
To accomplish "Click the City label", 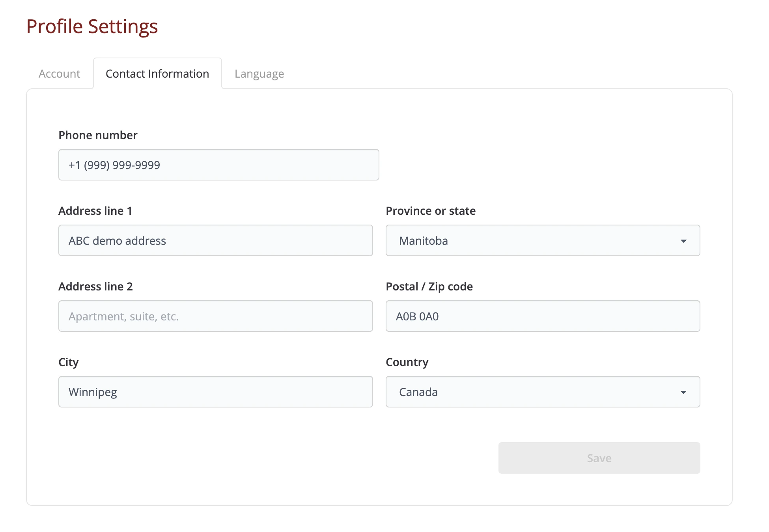I will click(69, 363).
